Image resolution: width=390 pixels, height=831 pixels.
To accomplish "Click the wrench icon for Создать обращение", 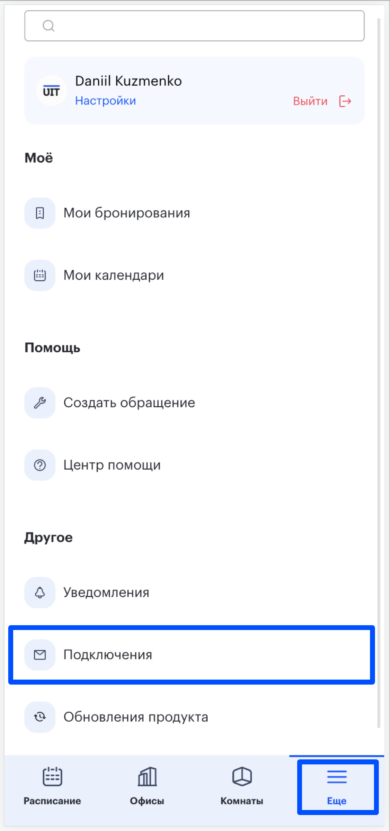I will coord(40,403).
